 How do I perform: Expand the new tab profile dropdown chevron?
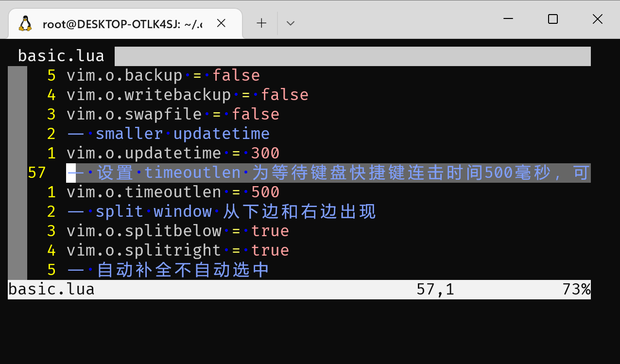pos(291,23)
